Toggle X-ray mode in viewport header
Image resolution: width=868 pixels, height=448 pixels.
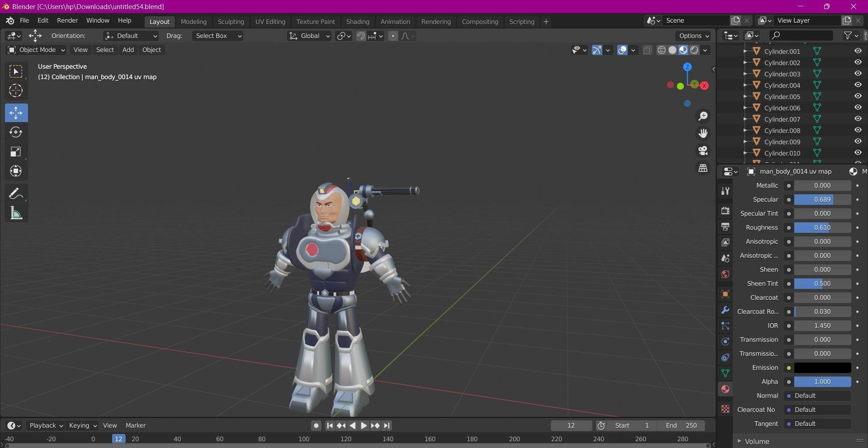(x=647, y=50)
